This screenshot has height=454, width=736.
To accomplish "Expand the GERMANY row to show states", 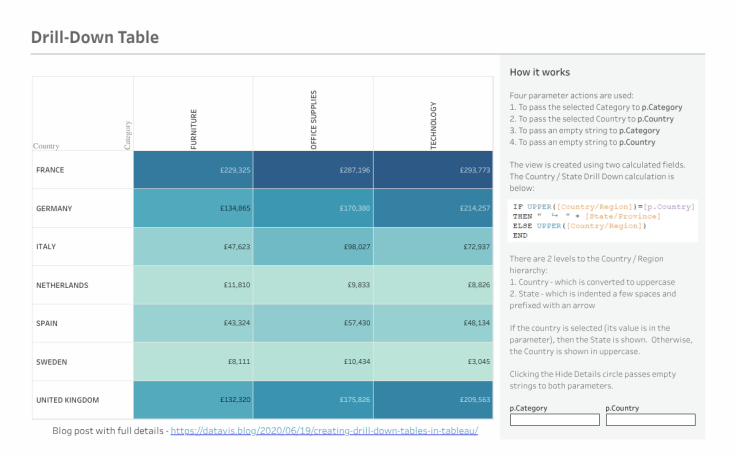I will pyautogui.click(x=54, y=208).
